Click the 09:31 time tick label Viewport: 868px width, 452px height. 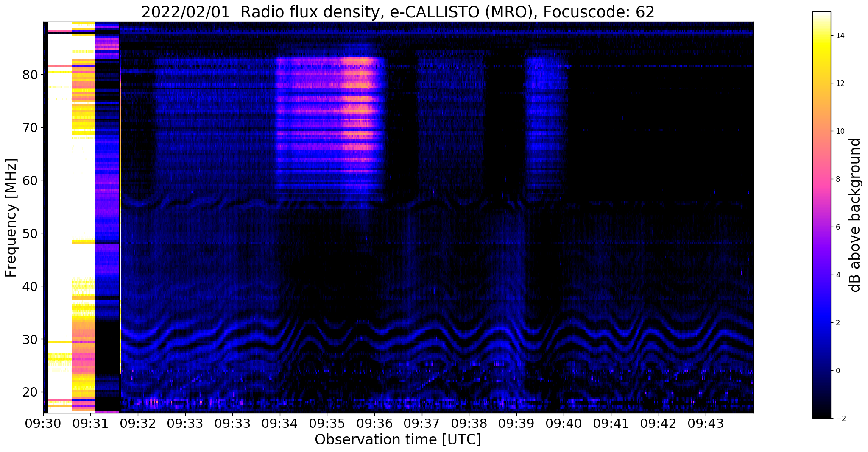click(90, 424)
